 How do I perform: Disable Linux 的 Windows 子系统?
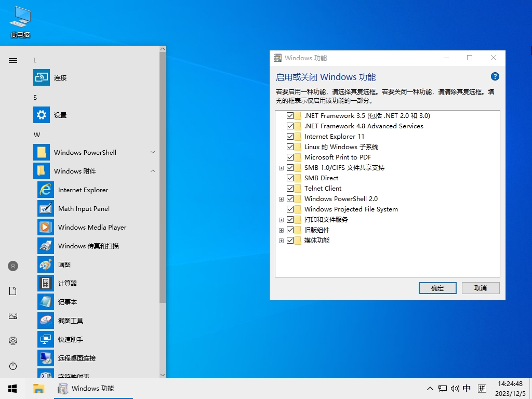(x=290, y=147)
